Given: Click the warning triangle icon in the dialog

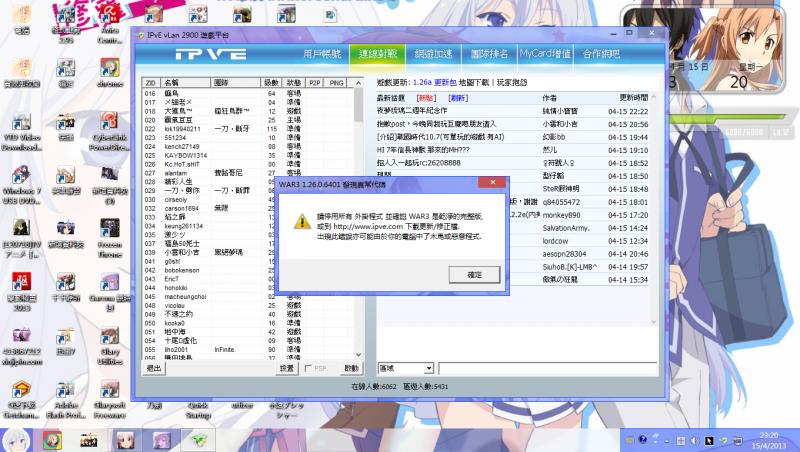Looking at the screenshot, I should click(302, 221).
